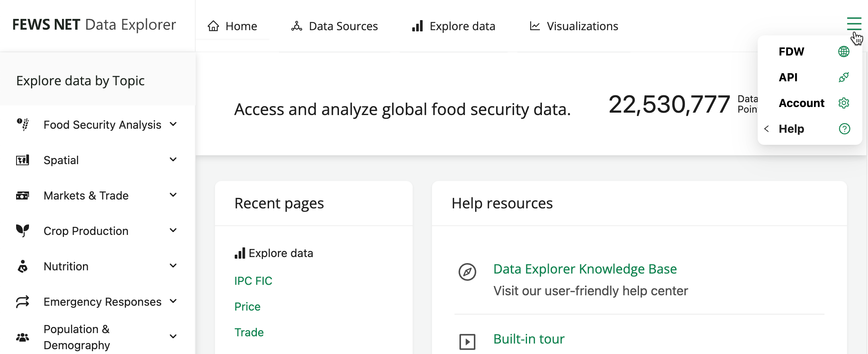
Task: Click the hamburger menu icon
Action: (854, 24)
